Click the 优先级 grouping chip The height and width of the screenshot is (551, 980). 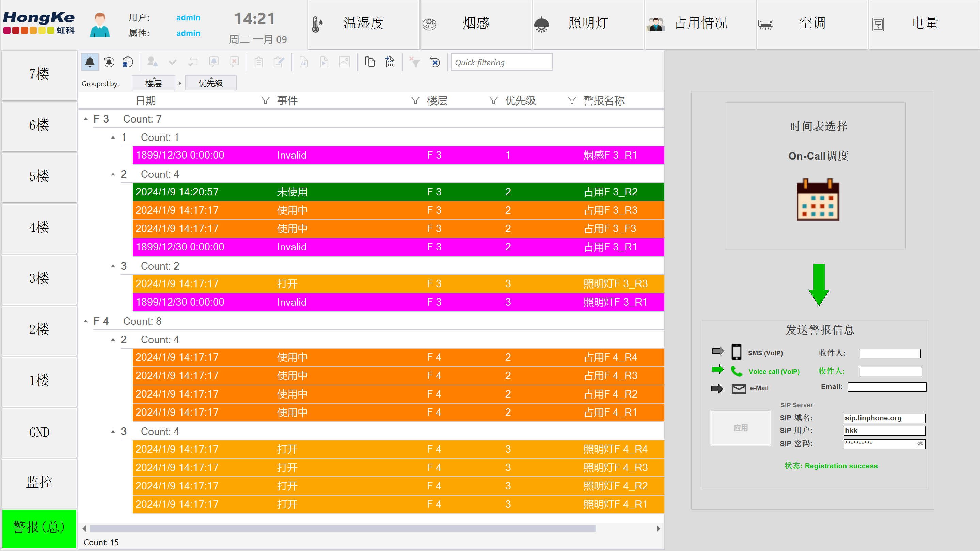click(210, 83)
